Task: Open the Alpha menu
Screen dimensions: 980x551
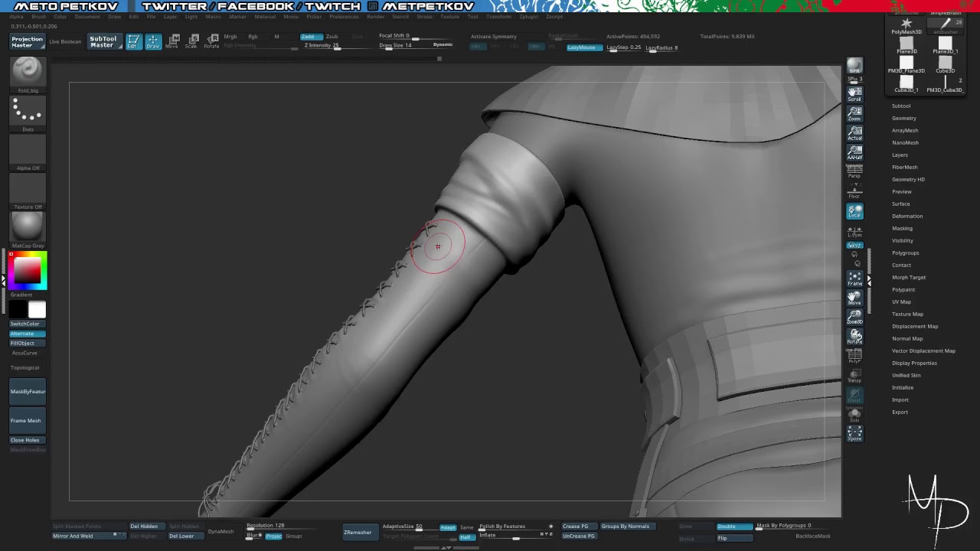Action: click(16, 16)
